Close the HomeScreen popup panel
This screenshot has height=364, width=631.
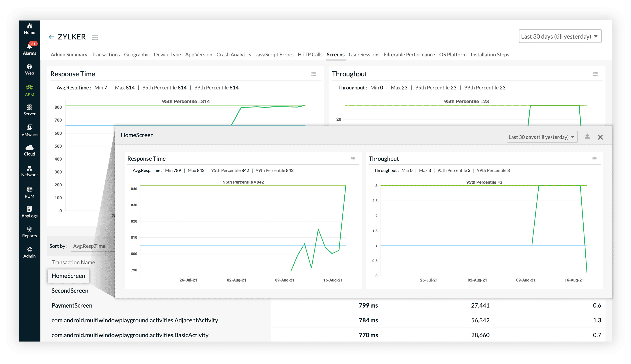600,137
